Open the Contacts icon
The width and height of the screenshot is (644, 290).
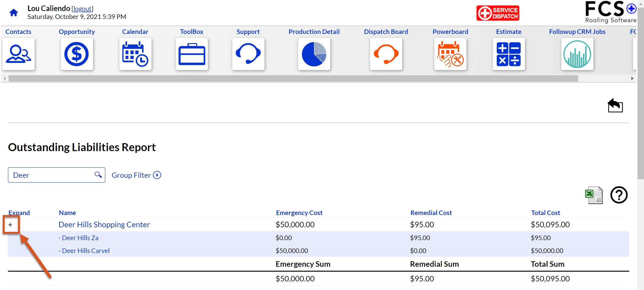[x=19, y=54]
